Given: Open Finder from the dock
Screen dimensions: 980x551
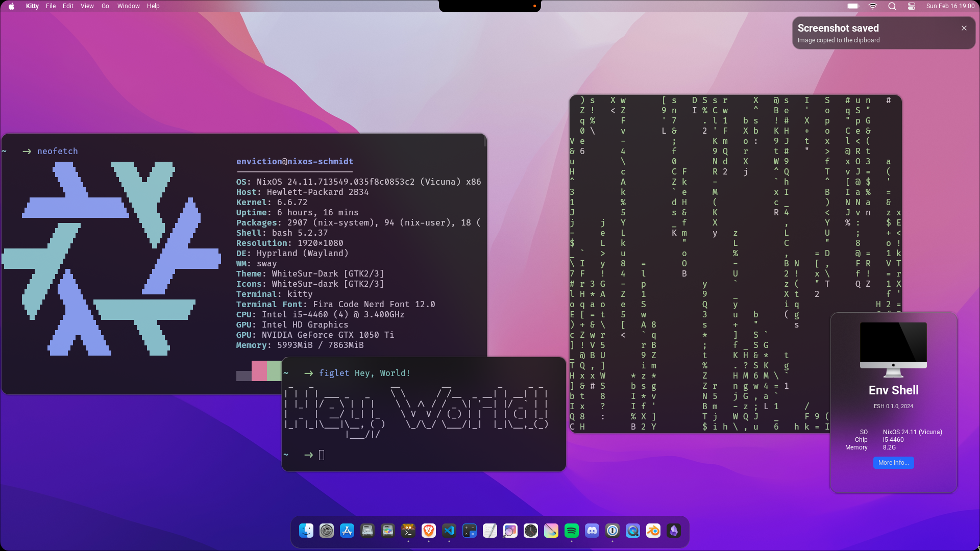Looking at the screenshot, I should click(306, 531).
